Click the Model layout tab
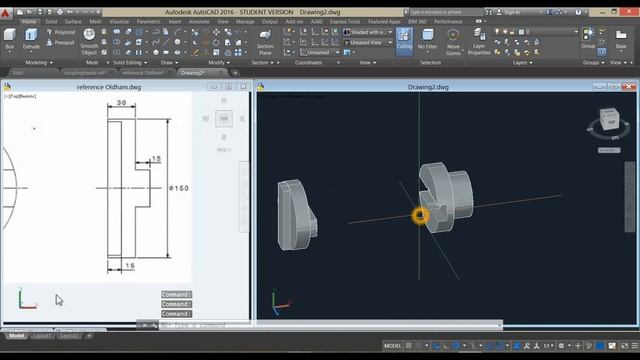640x360 pixels. pos(16,336)
